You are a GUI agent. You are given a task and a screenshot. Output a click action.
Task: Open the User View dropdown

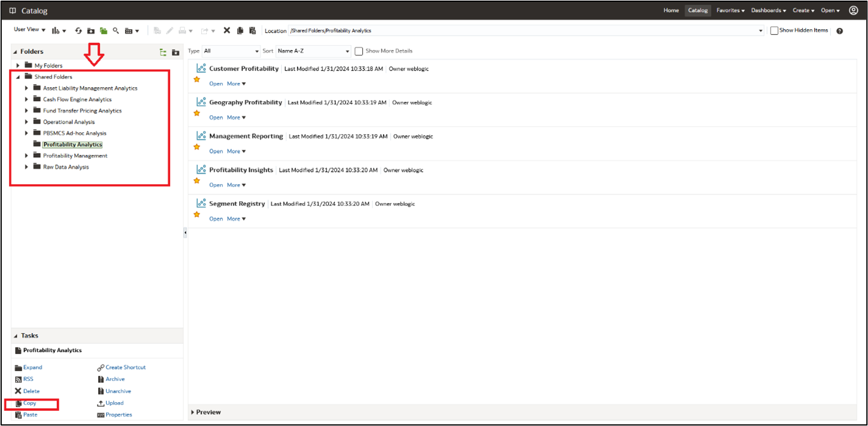(x=29, y=30)
